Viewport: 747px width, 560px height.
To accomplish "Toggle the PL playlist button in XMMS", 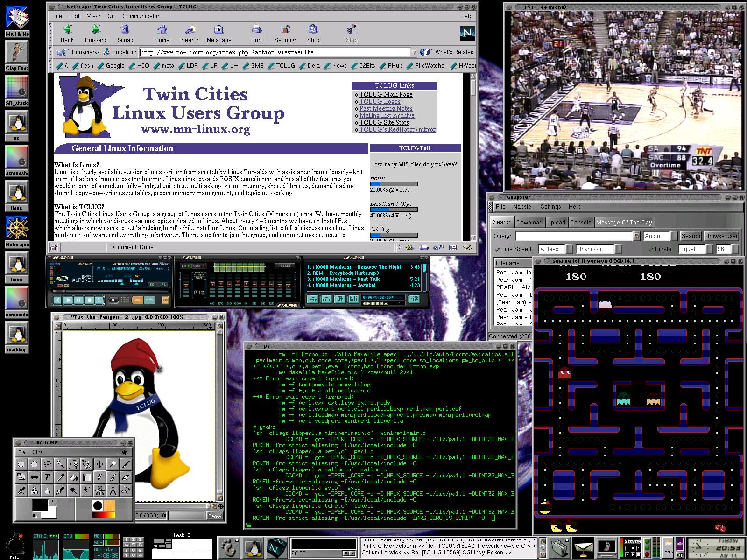I will 163,284.
